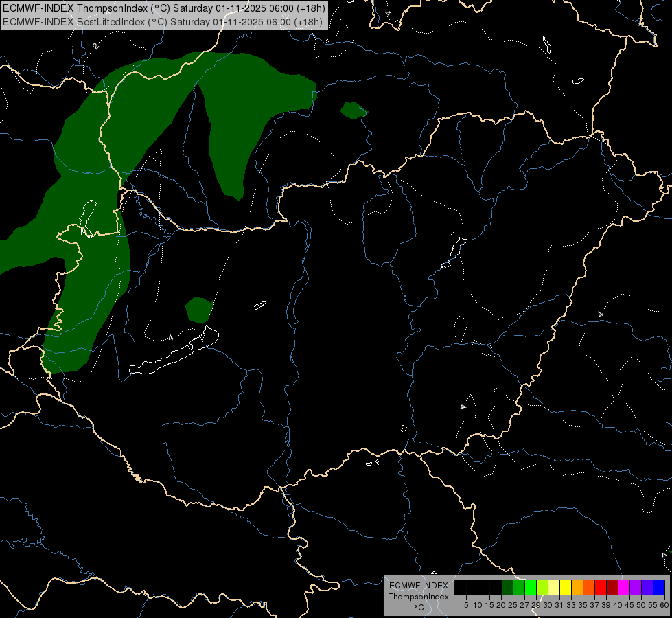Image resolution: width=672 pixels, height=618 pixels.
Task: Click the blue 55–60 legend swatch
Action: [659, 587]
